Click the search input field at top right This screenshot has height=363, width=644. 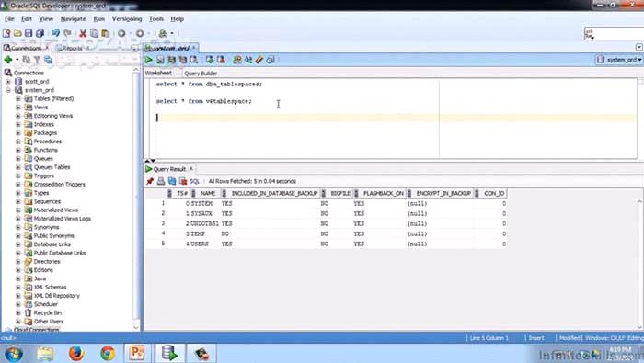[x=614, y=34]
